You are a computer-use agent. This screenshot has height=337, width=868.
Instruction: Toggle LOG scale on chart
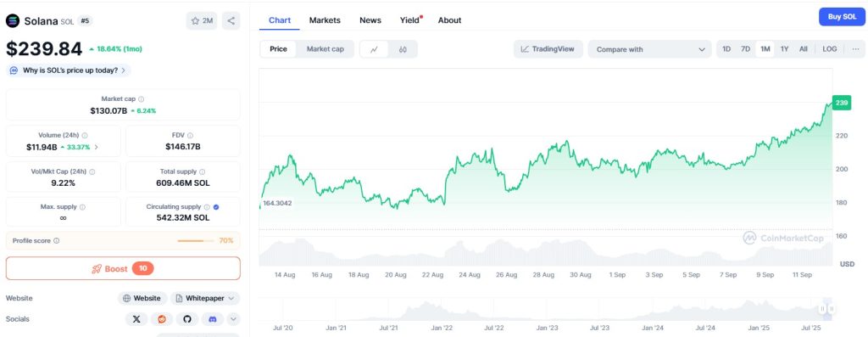click(829, 48)
